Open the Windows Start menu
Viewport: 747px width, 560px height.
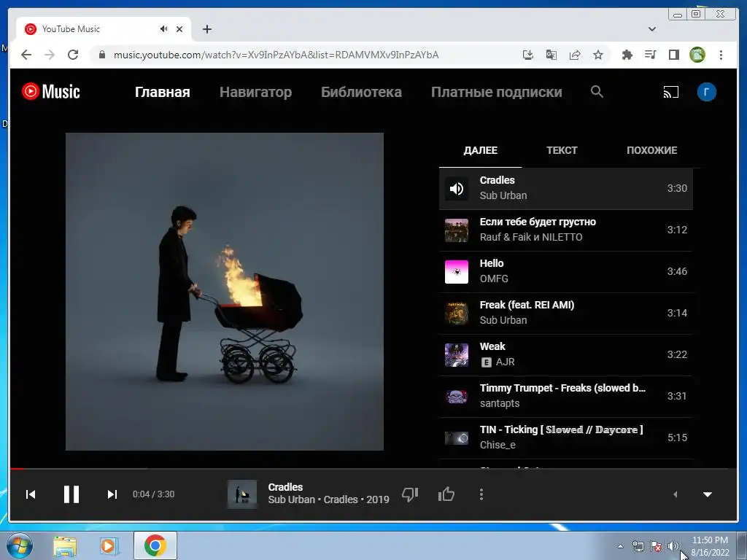[x=20, y=545]
